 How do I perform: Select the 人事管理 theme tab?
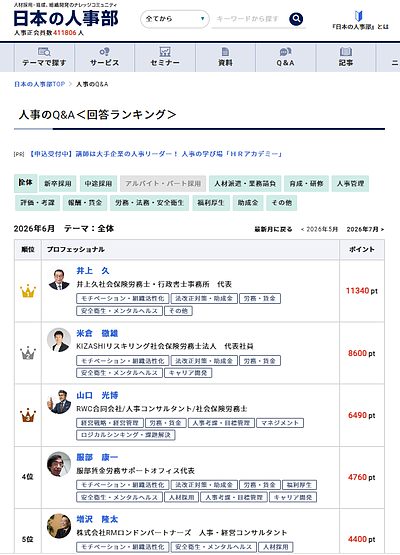point(350,183)
